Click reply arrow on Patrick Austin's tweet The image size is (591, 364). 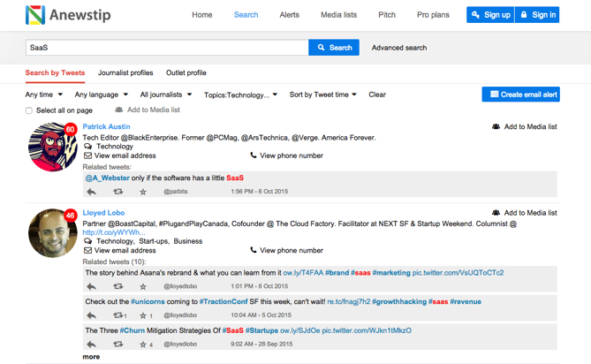tap(91, 192)
